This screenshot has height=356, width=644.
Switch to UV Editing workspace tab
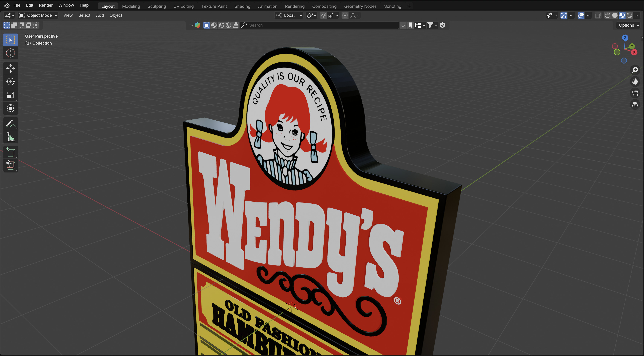click(183, 6)
